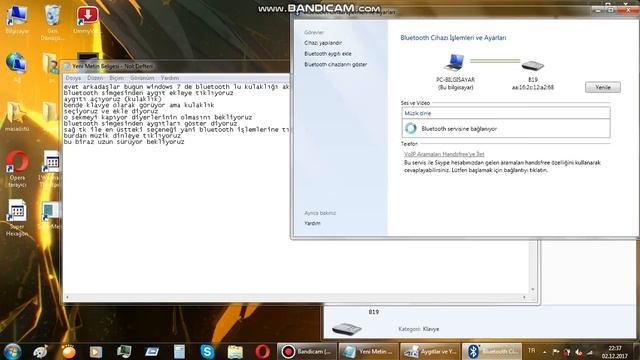The width and height of the screenshot is (640, 360).
Task: Click Notepad horizontal scrollbar right arrow
Action: click(x=524, y=297)
